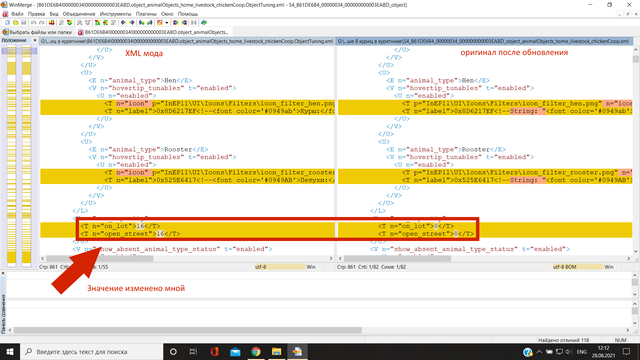Create a new blank comparison document
Viewport: 640px width, 360px height.
click(7, 22)
